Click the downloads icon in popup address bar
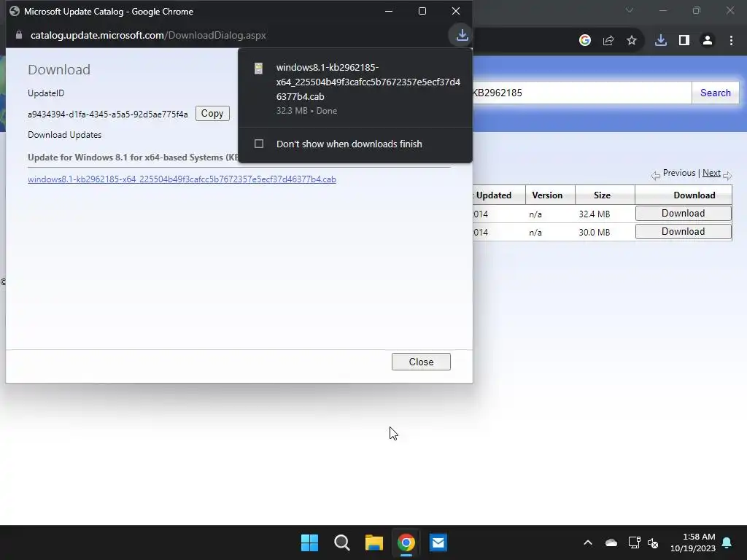 point(462,35)
